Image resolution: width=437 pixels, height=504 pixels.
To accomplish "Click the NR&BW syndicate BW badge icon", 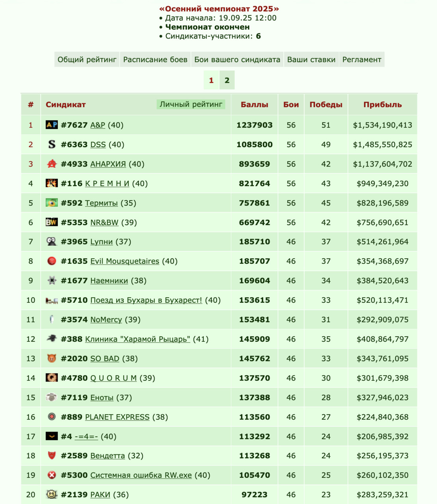I will 52,222.
